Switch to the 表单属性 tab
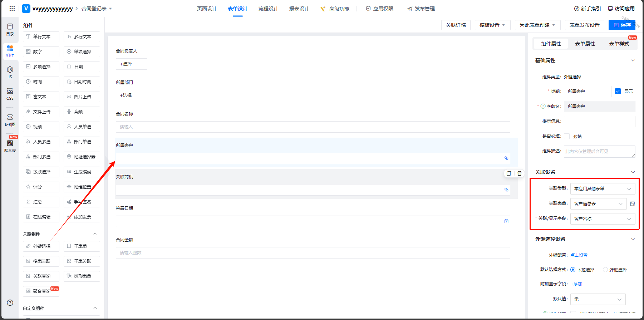Image resolution: width=644 pixels, height=320 pixels. (x=585, y=44)
